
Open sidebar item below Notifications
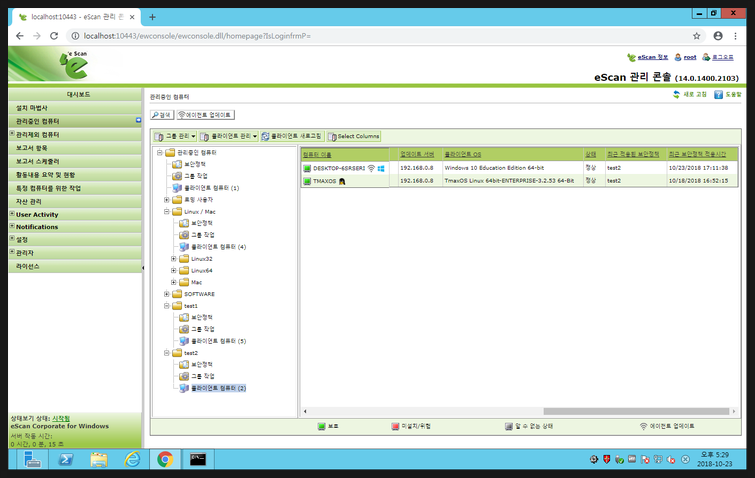click(x=75, y=240)
